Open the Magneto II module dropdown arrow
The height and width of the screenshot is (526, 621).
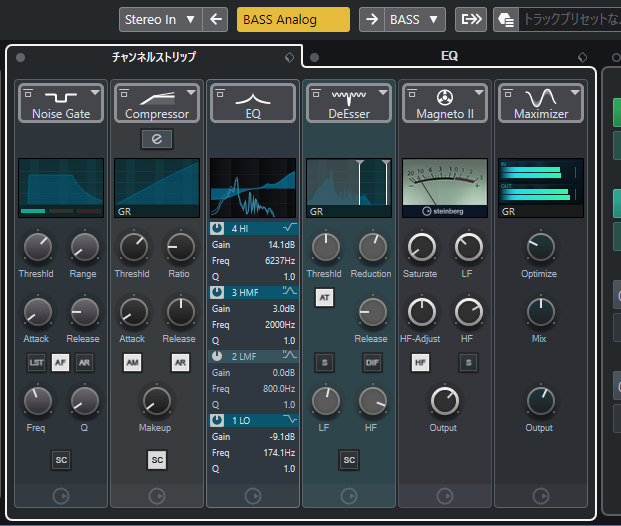click(479, 93)
